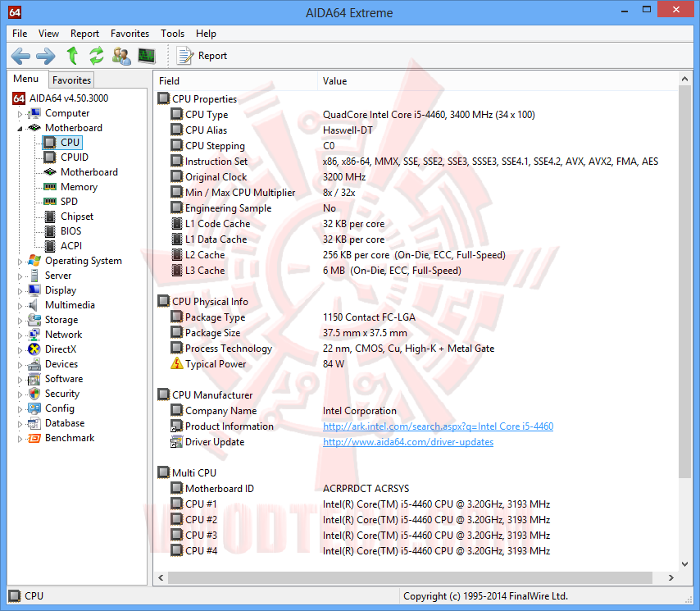This screenshot has width=700, height=611.
Task: Open the ark.intel.com product information link
Action: [438, 426]
